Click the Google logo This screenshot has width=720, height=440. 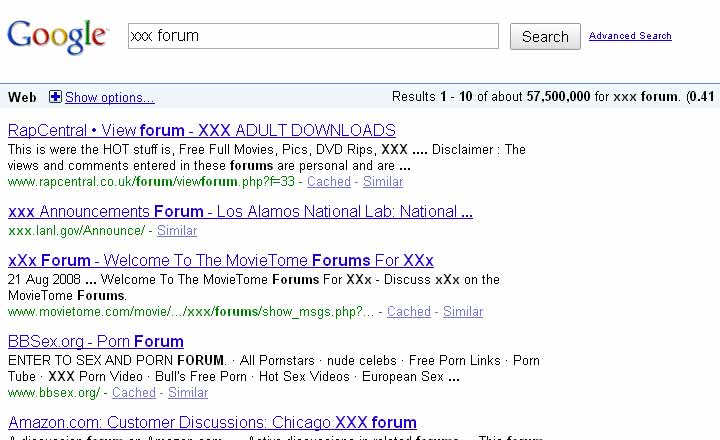58,36
